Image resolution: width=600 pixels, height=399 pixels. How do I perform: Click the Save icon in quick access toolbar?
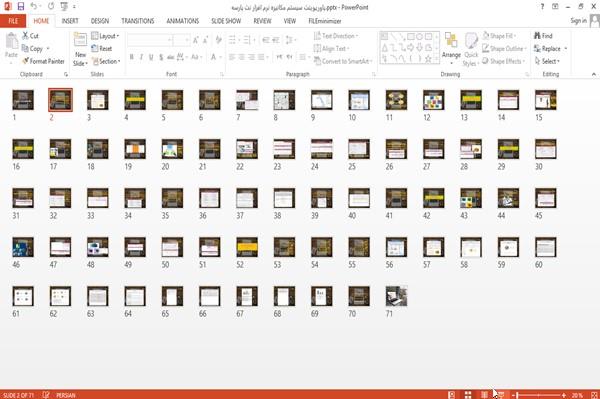[x=21, y=6]
